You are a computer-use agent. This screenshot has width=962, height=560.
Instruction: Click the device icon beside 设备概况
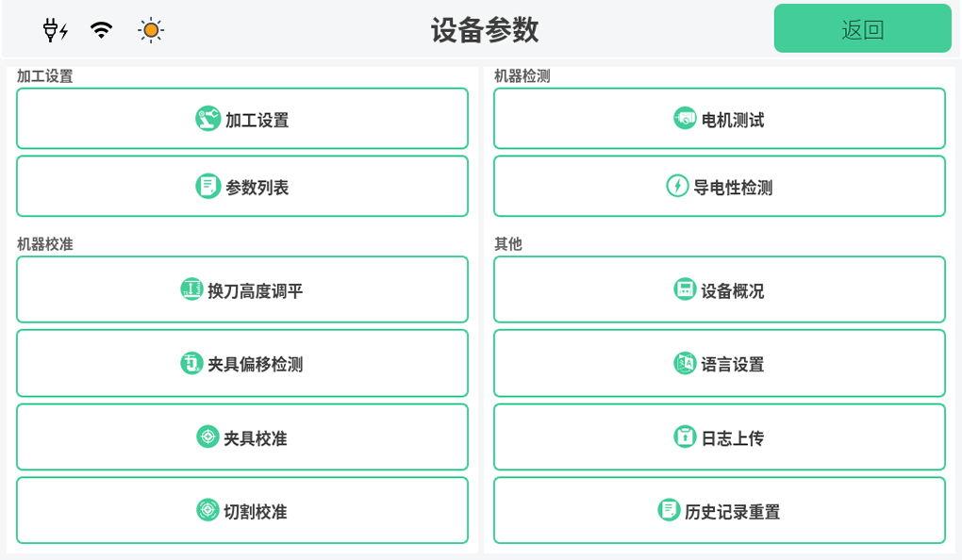[x=685, y=290]
